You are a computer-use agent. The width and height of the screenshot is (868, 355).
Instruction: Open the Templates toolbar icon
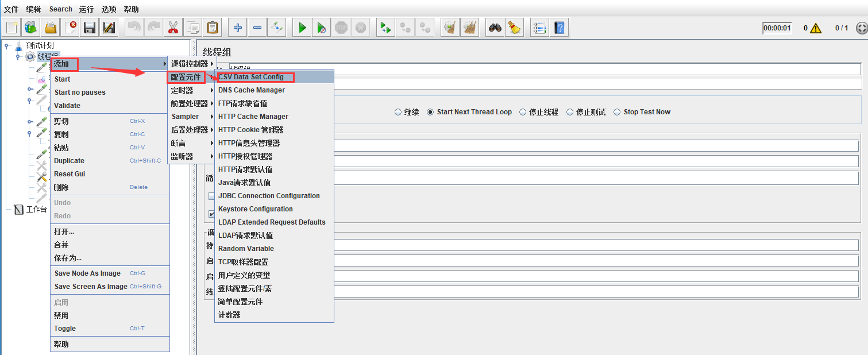point(31,27)
